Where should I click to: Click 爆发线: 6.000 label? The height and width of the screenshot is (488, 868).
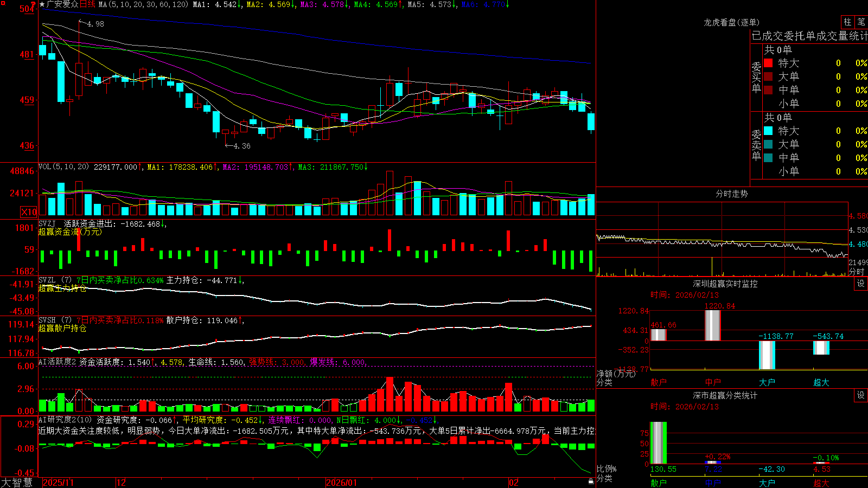coord(339,362)
